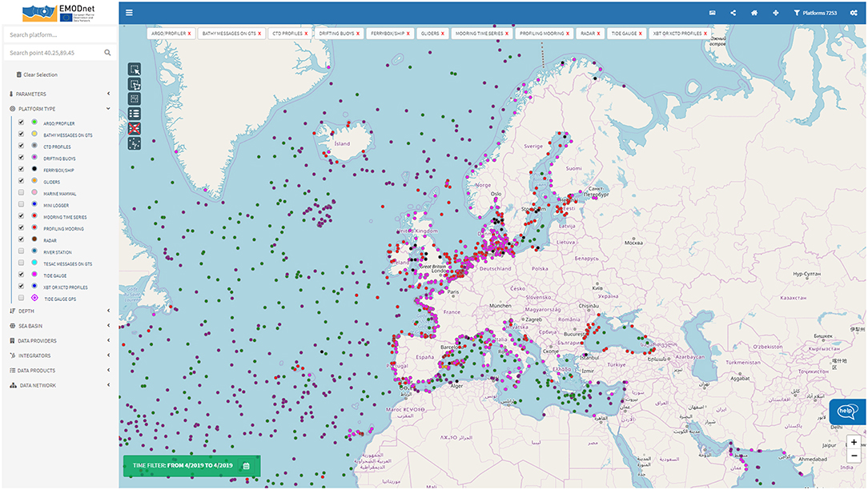Click the TIDE GAUGE magenta color dot
Viewport: 868px width, 490px height.
point(34,275)
